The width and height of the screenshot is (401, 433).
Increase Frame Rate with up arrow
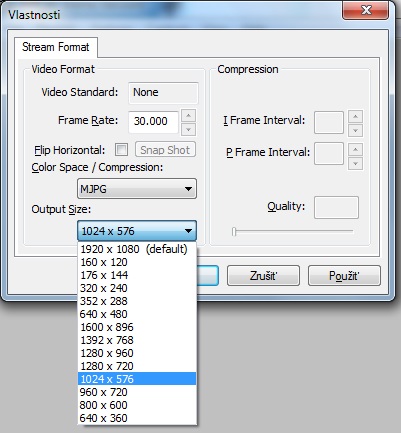188,116
